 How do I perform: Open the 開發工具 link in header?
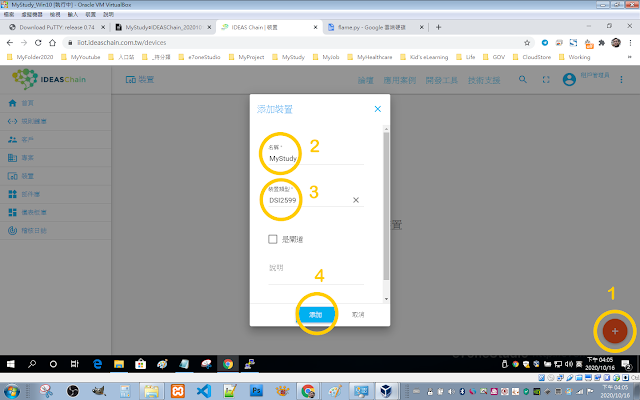(442, 80)
